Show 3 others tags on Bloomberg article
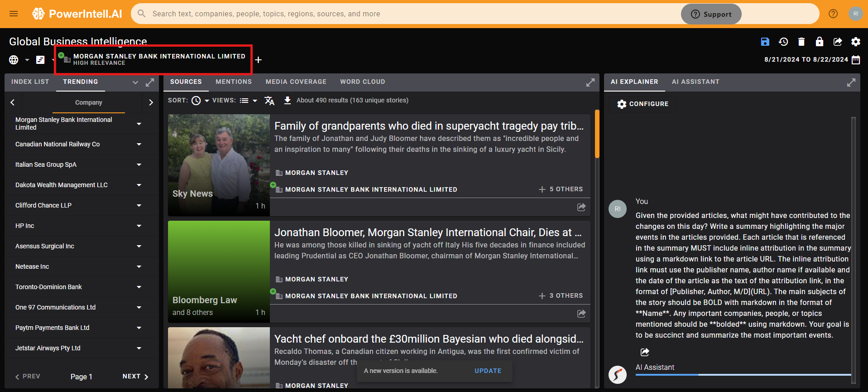 coord(561,295)
